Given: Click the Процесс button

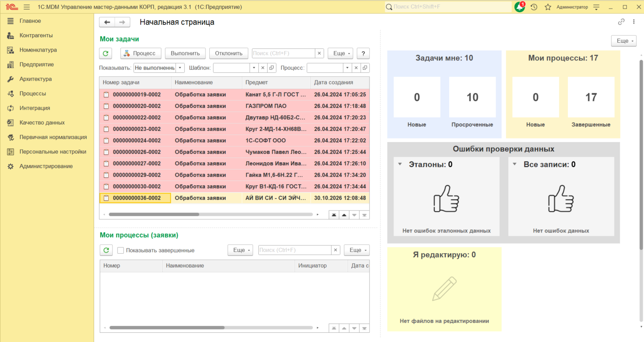Looking at the screenshot, I should tap(140, 53).
